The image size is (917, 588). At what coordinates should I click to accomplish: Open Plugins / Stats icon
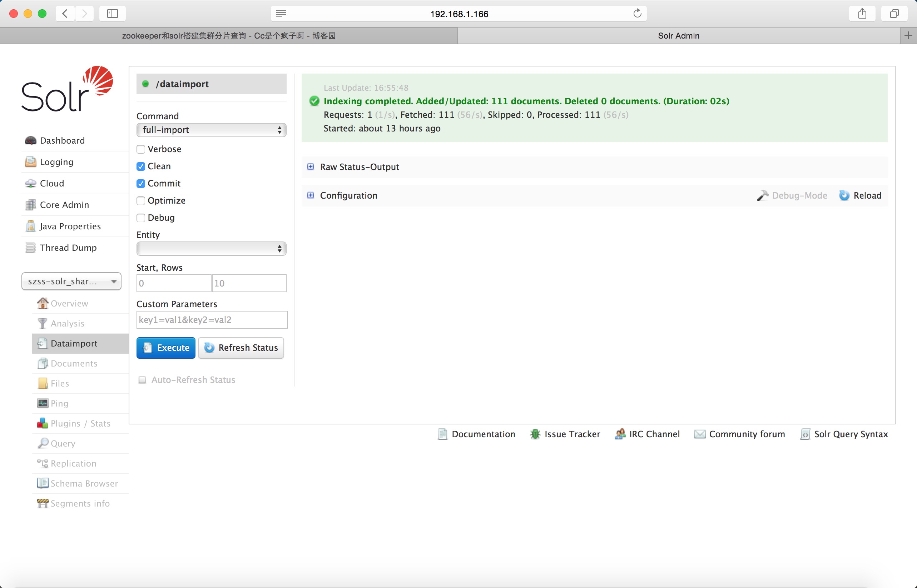point(43,423)
